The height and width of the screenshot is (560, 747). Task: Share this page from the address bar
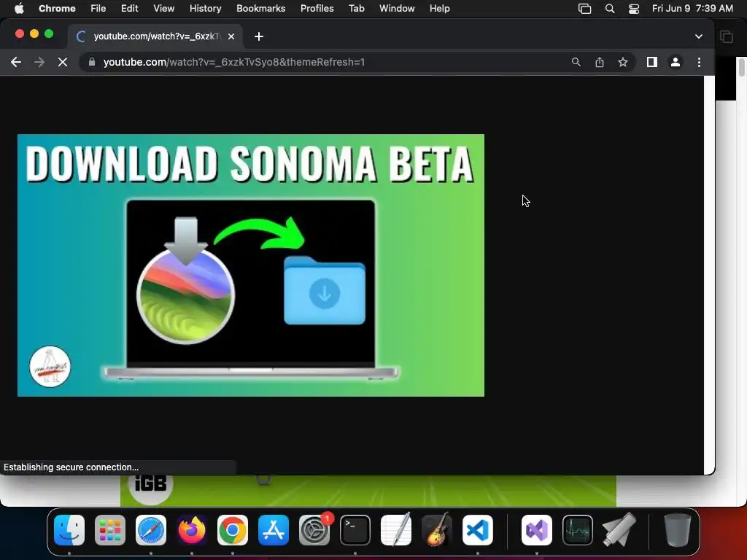click(600, 62)
